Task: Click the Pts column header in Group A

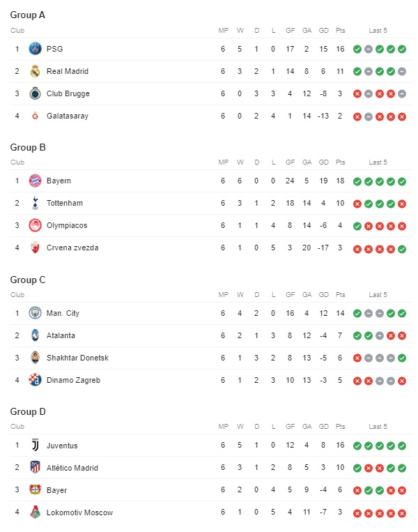Action: (341, 31)
